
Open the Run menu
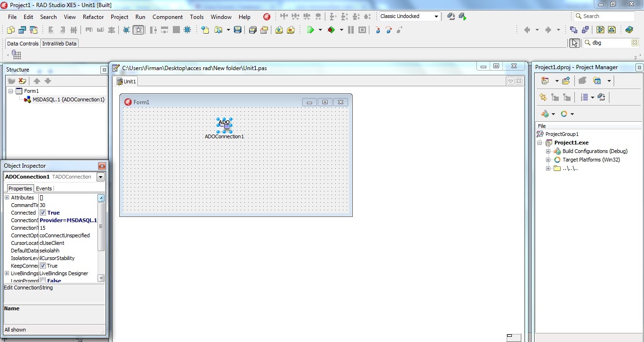point(140,17)
